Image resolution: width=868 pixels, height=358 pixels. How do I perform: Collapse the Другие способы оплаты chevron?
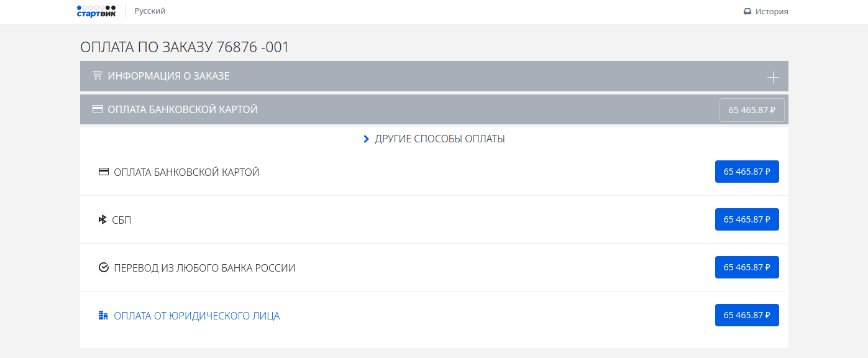pyautogui.click(x=366, y=139)
